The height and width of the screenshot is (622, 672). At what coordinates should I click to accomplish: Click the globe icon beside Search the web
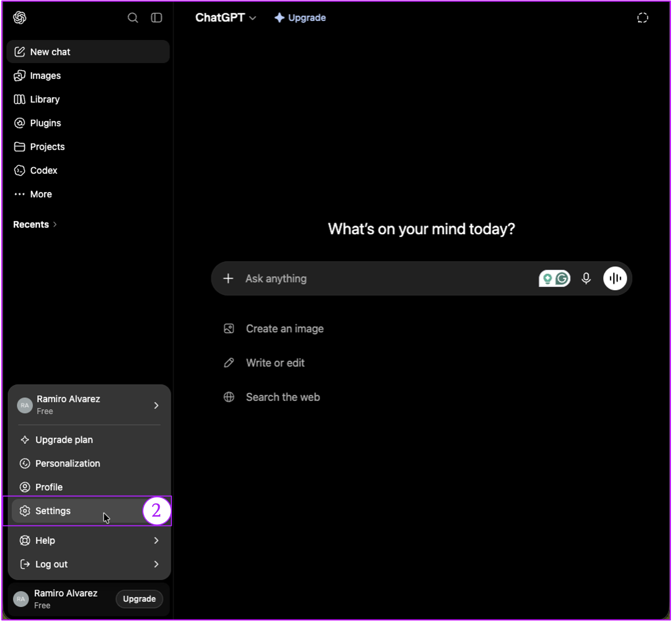pos(229,397)
